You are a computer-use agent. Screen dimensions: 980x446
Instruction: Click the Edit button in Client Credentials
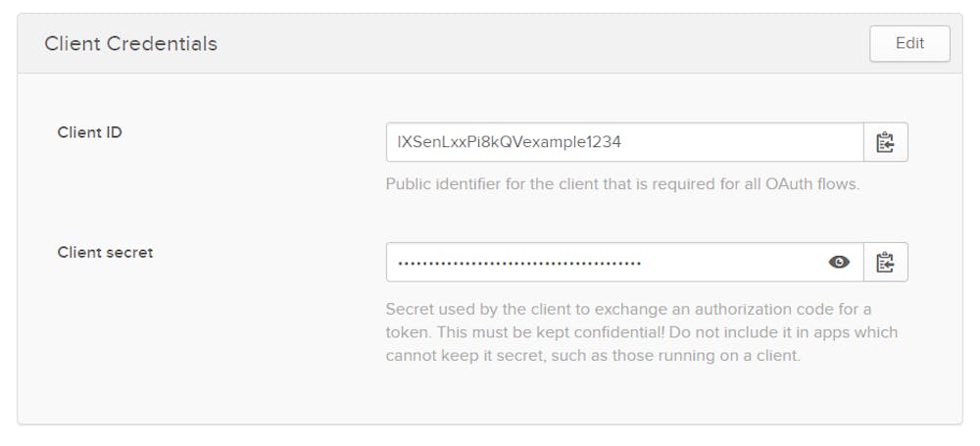tap(909, 44)
